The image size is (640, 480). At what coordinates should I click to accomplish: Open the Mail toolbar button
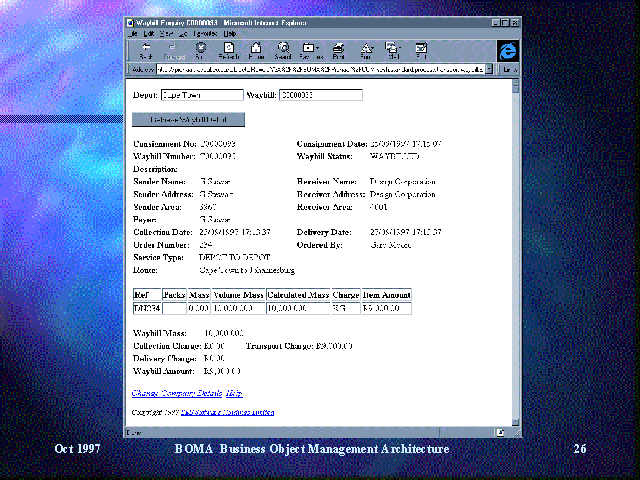[393, 49]
